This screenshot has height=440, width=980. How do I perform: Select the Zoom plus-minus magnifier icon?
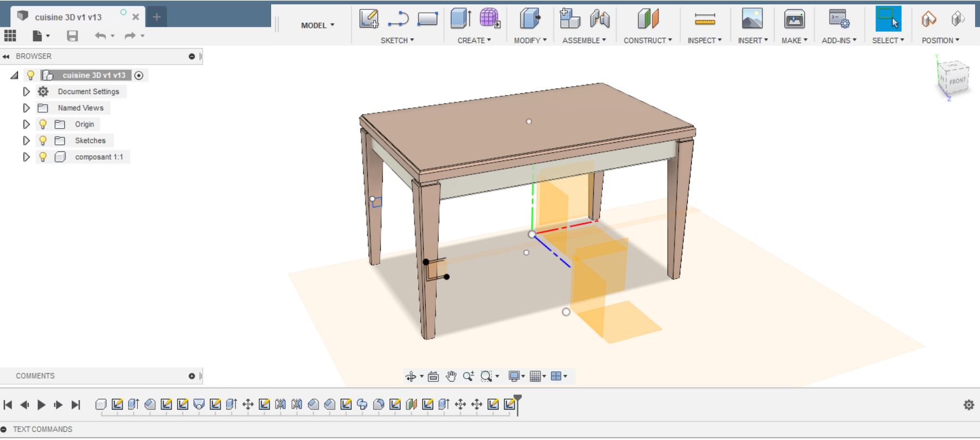point(468,376)
